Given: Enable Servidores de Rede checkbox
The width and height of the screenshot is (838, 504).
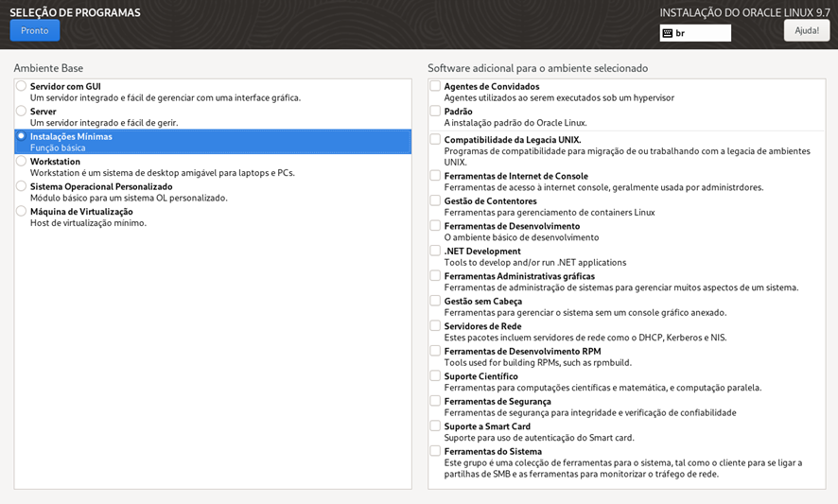Looking at the screenshot, I should point(435,325).
